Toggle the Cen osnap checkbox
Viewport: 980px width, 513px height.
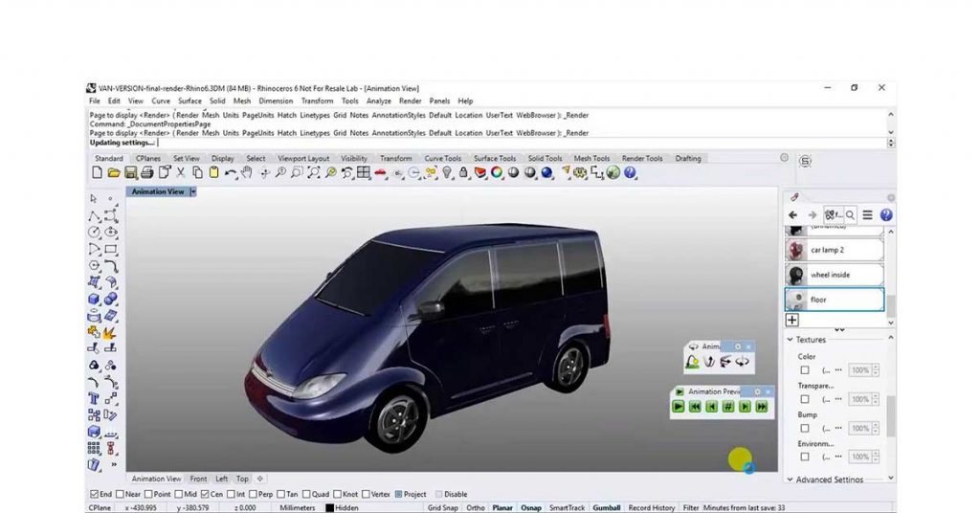tap(205, 494)
